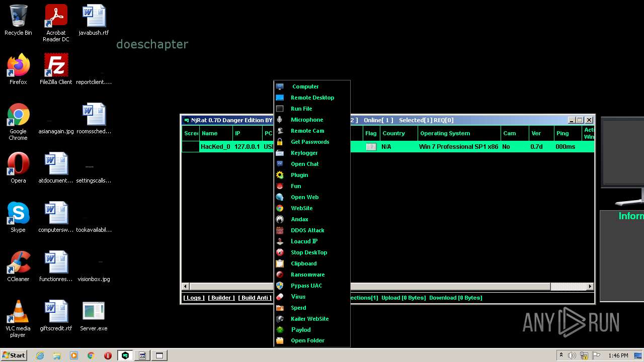Click the Upload [0 Bytes] status text
Screen dimensions: 644x362
[404, 298]
